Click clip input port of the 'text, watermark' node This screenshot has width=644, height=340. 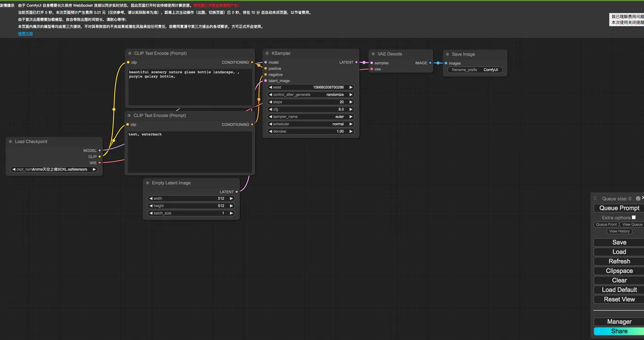click(128, 125)
